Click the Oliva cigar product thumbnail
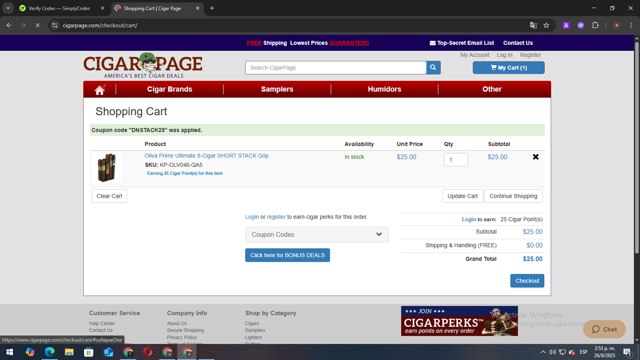The height and width of the screenshot is (360, 640). click(x=107, y=167)
